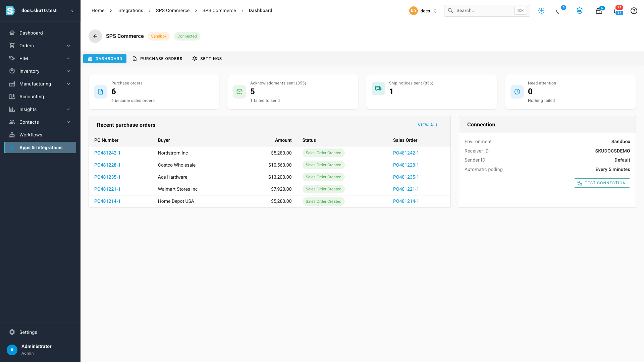
Task: Open the notifications bell icon
Action: [616, 11]
